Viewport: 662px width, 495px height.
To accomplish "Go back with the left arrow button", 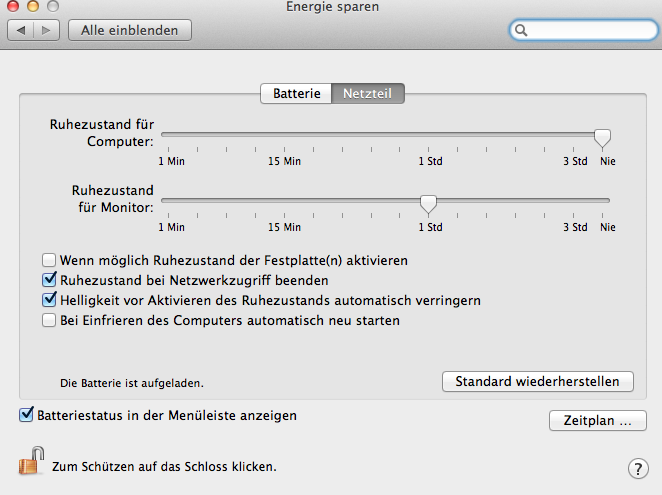I will (x=22, y=30).
